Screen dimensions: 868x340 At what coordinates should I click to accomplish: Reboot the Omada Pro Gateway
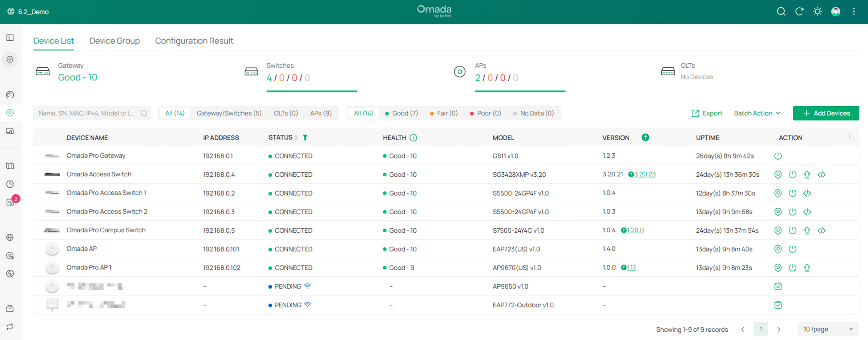tap(778, 156)
